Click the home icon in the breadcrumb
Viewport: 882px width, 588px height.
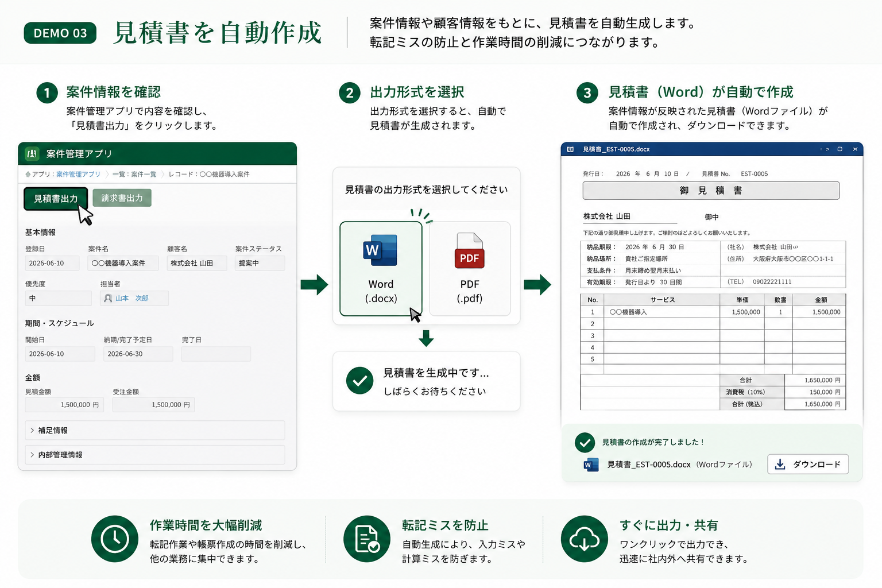[x=28, y=174]
